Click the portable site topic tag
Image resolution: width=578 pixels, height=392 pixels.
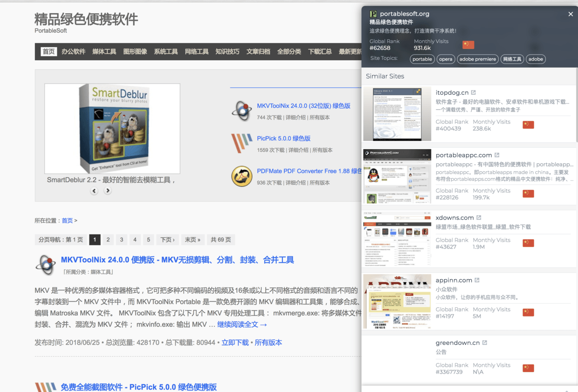[422, 59]
